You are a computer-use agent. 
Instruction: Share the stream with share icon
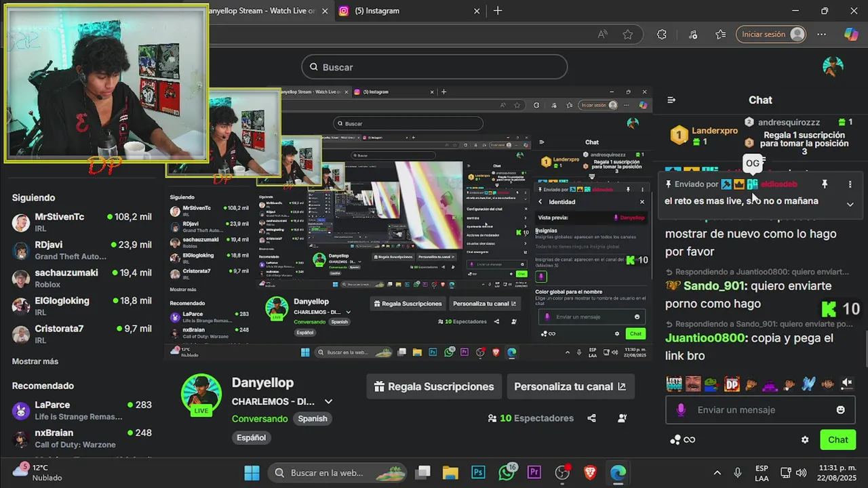click(591, 418)
